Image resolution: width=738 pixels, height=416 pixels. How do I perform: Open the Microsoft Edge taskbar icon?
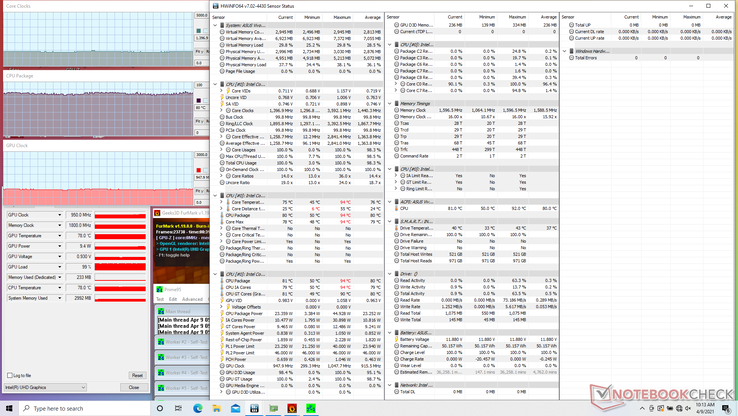[x=199, y=408]
